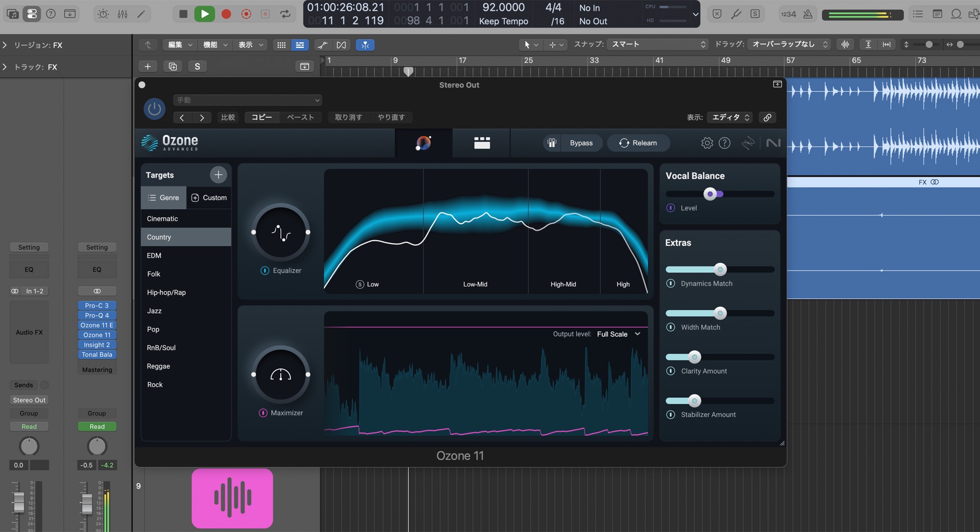Click the Record button in transport
The height and width of the screenshot is (532, 980).
(x=226, y=14)
